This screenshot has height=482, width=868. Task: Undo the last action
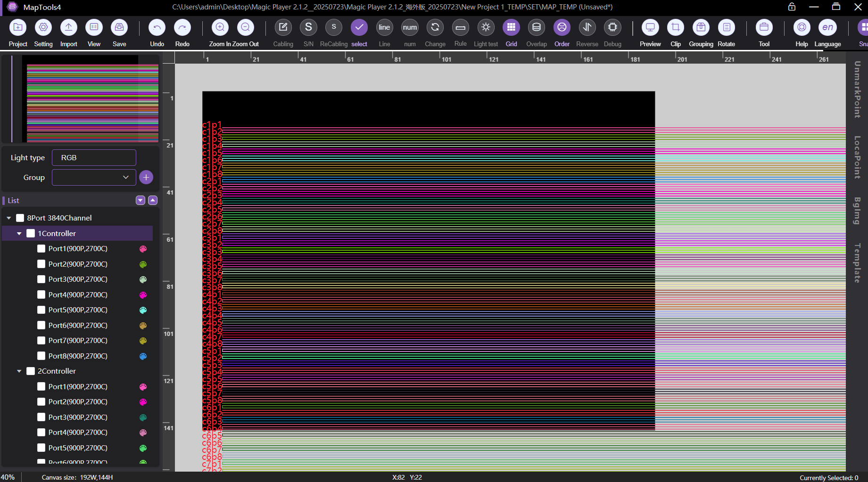tap(157, 28)
